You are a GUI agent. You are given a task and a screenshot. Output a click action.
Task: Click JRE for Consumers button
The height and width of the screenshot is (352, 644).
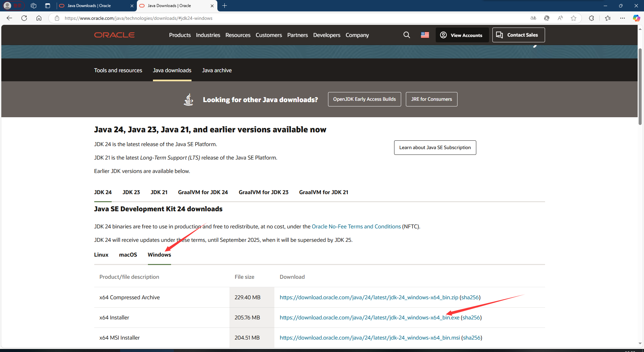click(432, 99)
